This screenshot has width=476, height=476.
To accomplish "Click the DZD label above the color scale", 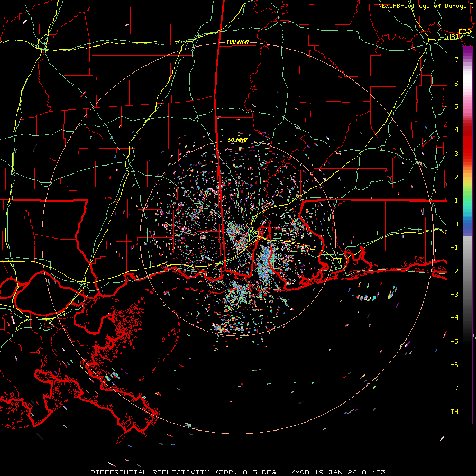I will [465, 32].
